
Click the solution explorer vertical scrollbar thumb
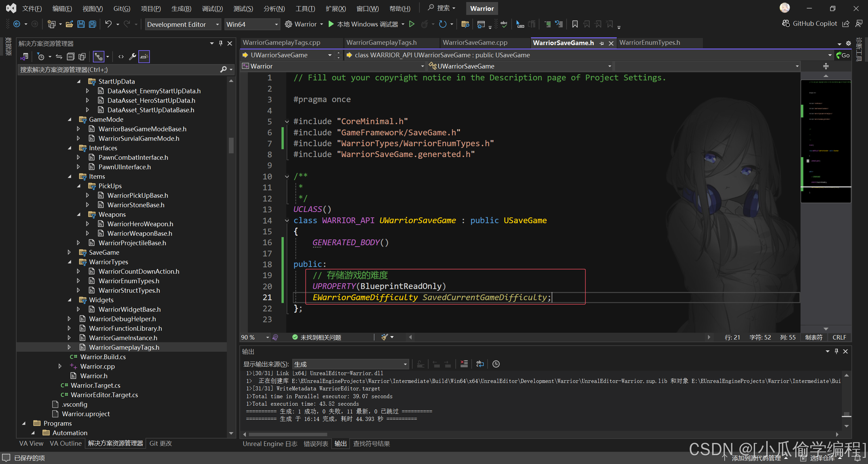point(231,146)
